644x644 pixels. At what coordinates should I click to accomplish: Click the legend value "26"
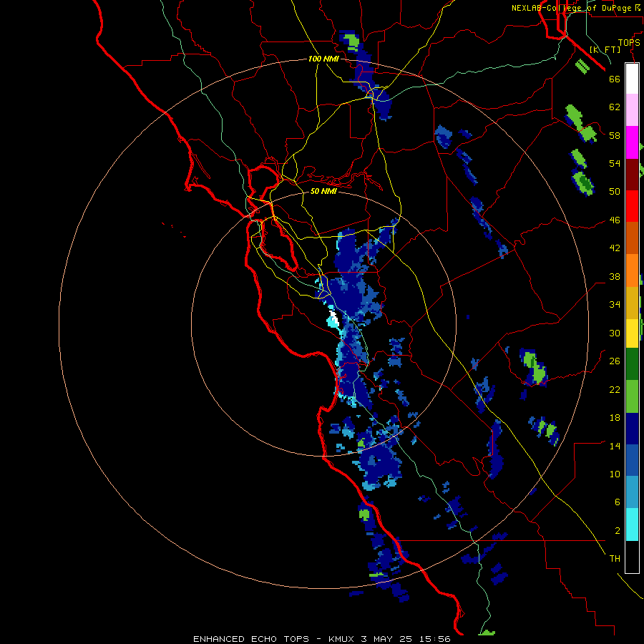coord(615,361)
